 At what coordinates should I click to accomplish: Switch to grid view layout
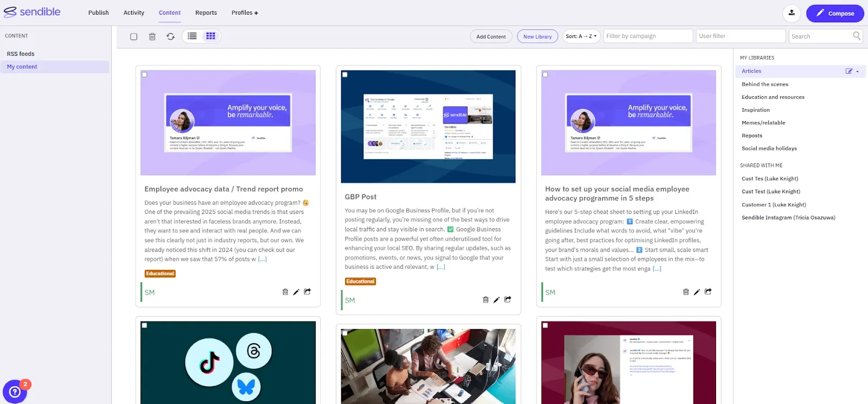coord(210,36)
